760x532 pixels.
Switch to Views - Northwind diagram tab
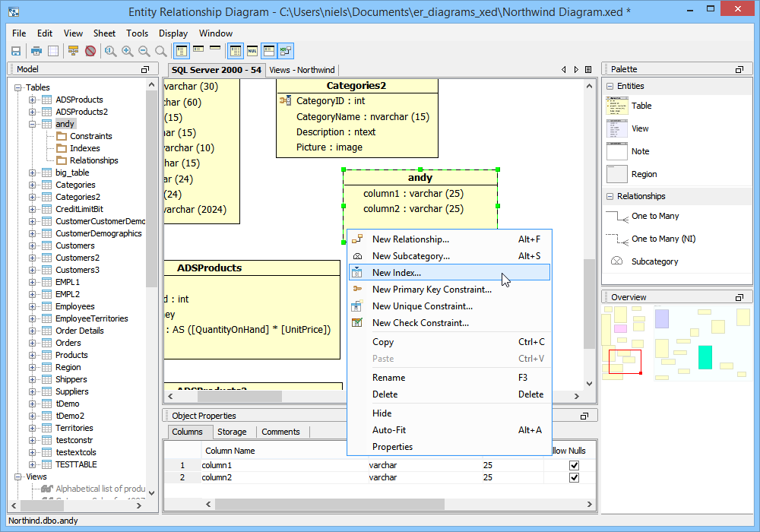click(x=302, y=70)
